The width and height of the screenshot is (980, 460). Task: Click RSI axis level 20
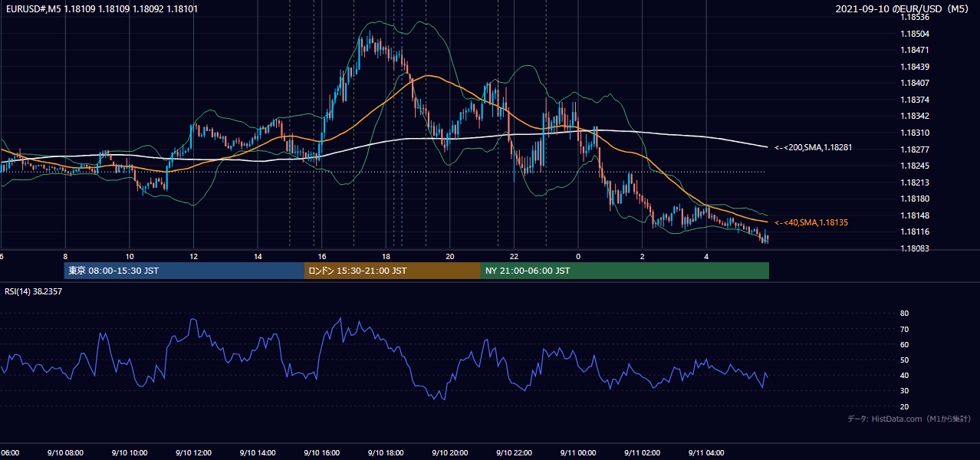coord(905,406)
